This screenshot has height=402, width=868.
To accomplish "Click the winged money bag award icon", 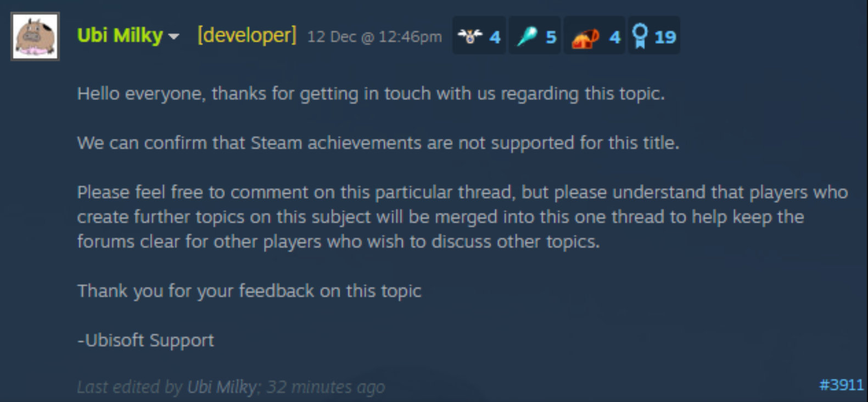I will 470,36.
